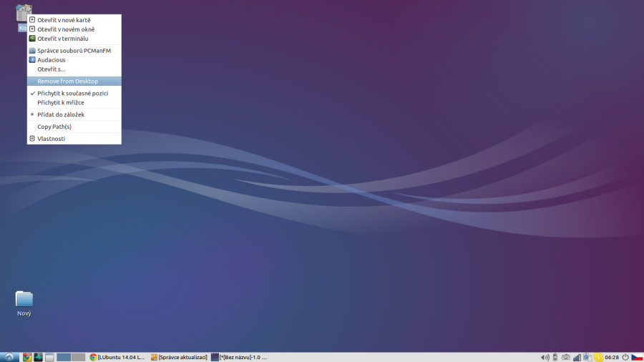Select 'Přichytit k mřížce' option
The height and width of the screenshot is (362, 644).
(x=74, y=102)
